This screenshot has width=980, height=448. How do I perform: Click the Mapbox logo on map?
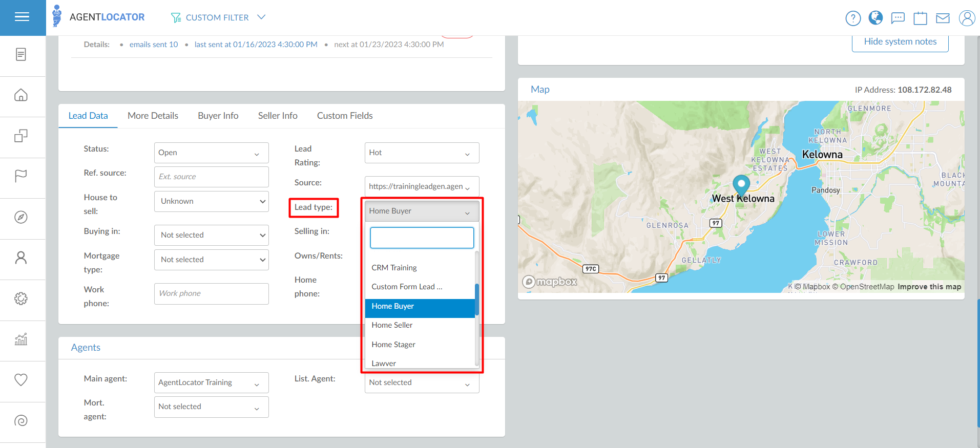coord(550,282)
